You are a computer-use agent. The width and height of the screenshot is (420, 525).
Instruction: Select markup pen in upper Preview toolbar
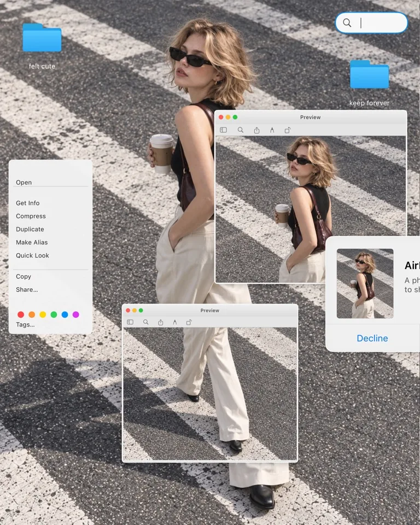coord(272,130)
